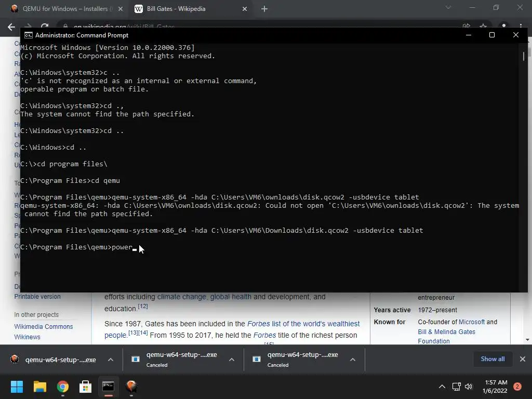Open the climate change Wikipedia link
Screen dimensions: 532x399
(181, 297)
